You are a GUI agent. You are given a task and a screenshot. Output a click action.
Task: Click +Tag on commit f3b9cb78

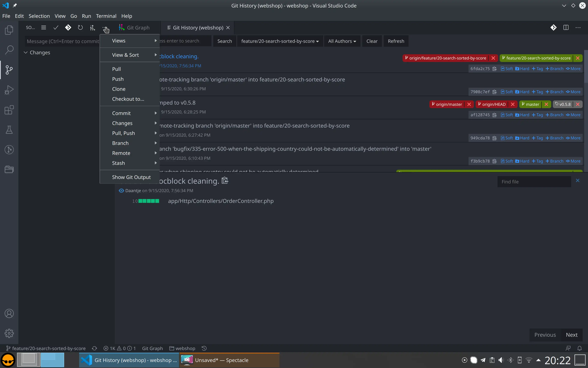pos(537,161)
